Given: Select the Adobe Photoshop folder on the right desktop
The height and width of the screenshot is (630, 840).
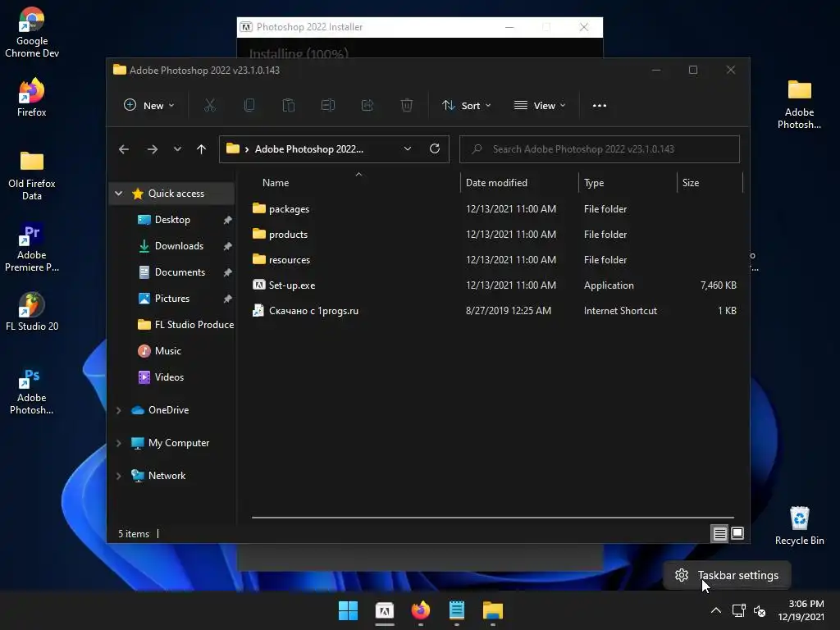Looking at the screenshot, I should [799, 104].
